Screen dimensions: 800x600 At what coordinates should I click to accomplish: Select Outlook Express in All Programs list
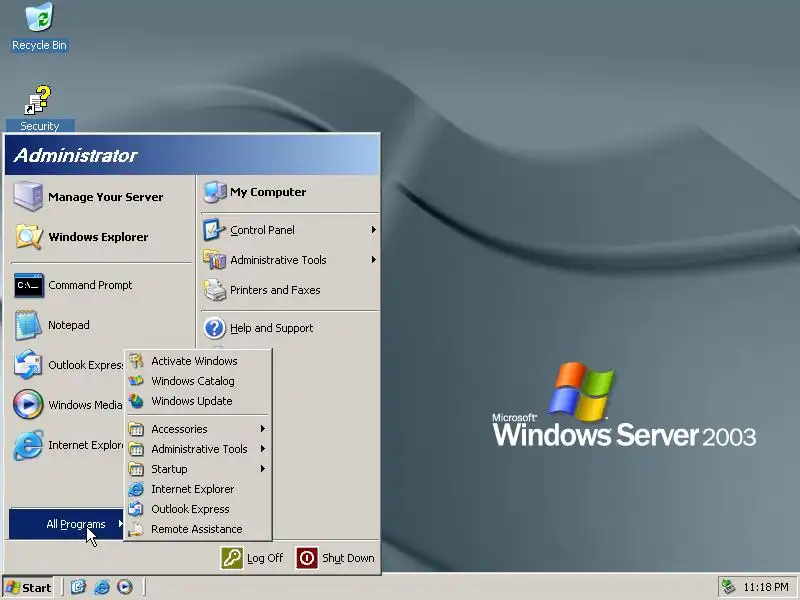coord(190,509)
